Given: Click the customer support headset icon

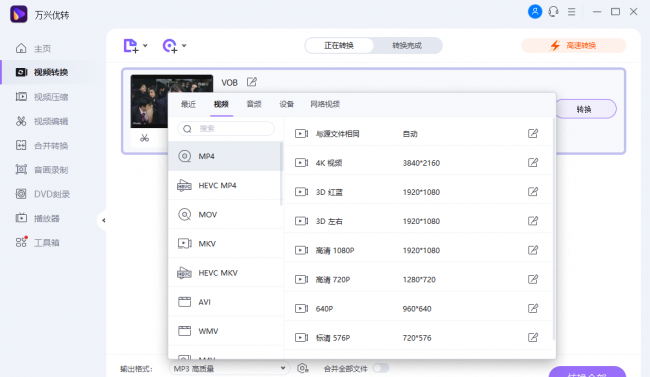Looking at the screenshot, I should [x=553, y=12].
